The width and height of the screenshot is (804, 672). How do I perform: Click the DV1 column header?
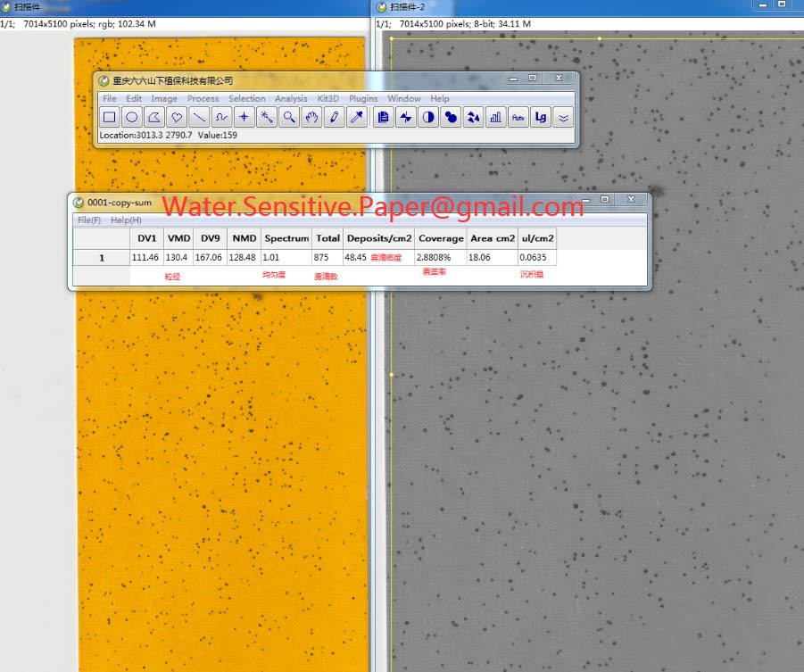tap(146, 238)
